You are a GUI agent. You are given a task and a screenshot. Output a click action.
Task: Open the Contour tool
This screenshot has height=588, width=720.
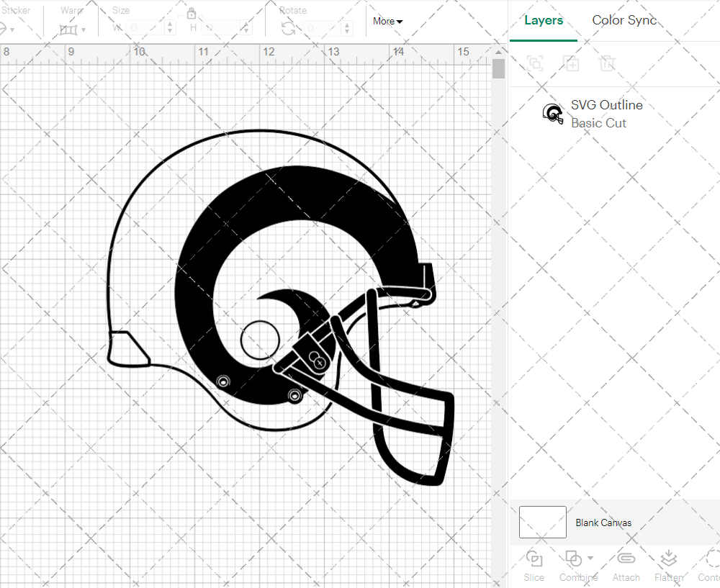(x=712, y=565)
